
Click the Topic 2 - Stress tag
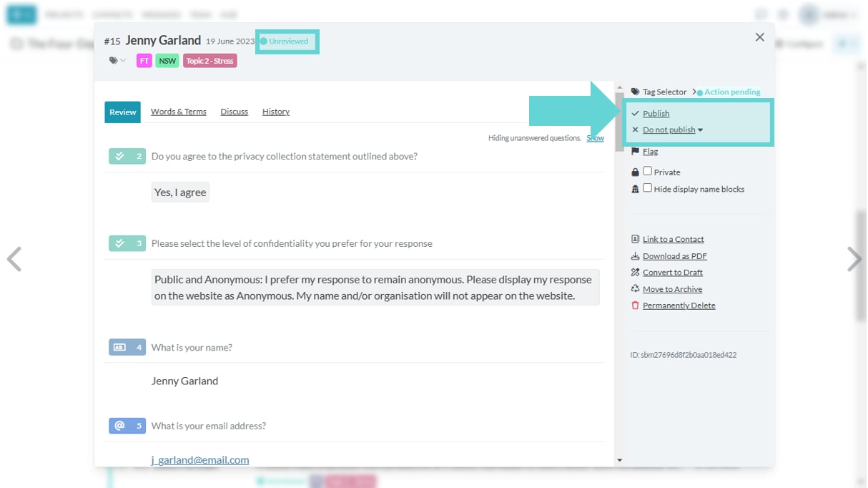(209, 61)
